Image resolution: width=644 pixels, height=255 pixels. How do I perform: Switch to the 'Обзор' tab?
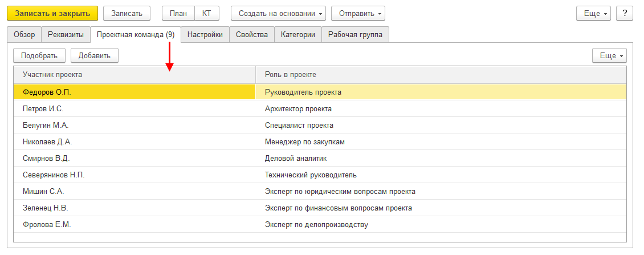click(x=25, y=35)
